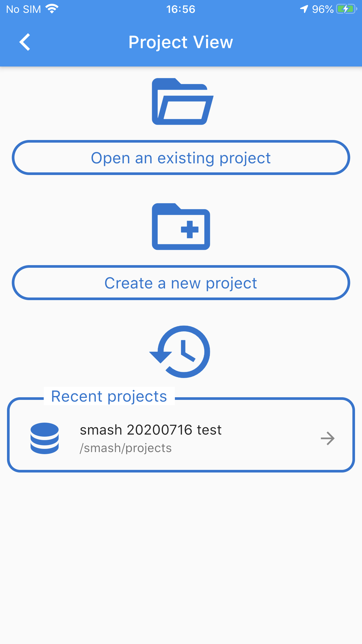Tap the No SIM carrier text
The height and width of the screenshot is (644, 362).
[24, 9]
